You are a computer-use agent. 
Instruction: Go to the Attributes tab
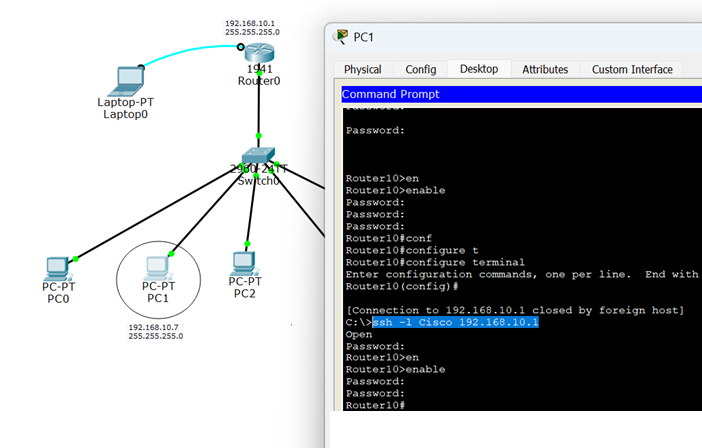click(545, 69)
